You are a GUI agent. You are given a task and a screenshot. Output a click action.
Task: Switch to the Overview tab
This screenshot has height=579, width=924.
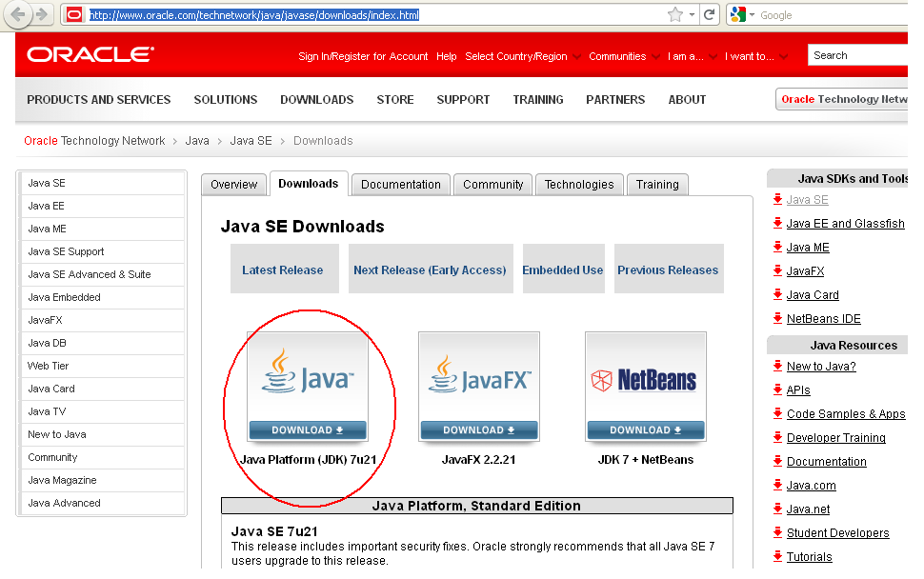point(234,185)
